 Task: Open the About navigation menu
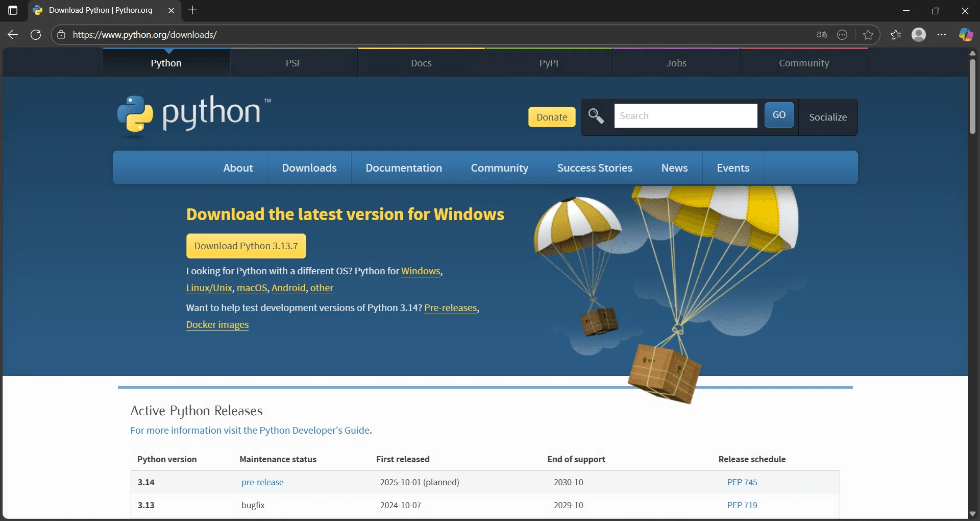tap(238, 168)
